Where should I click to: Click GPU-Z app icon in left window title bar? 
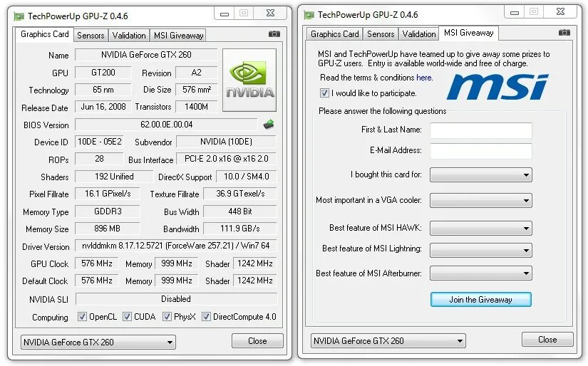click(19, 16)
